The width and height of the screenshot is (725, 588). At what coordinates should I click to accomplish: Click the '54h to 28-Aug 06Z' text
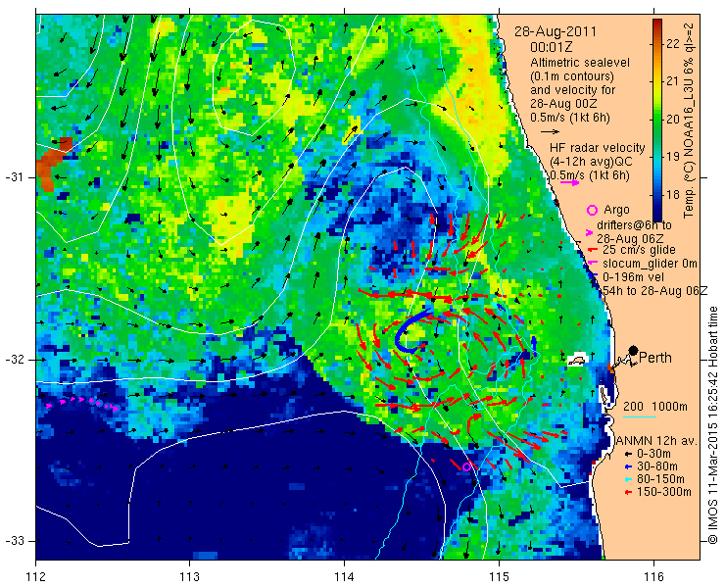(x=655, y=290)
